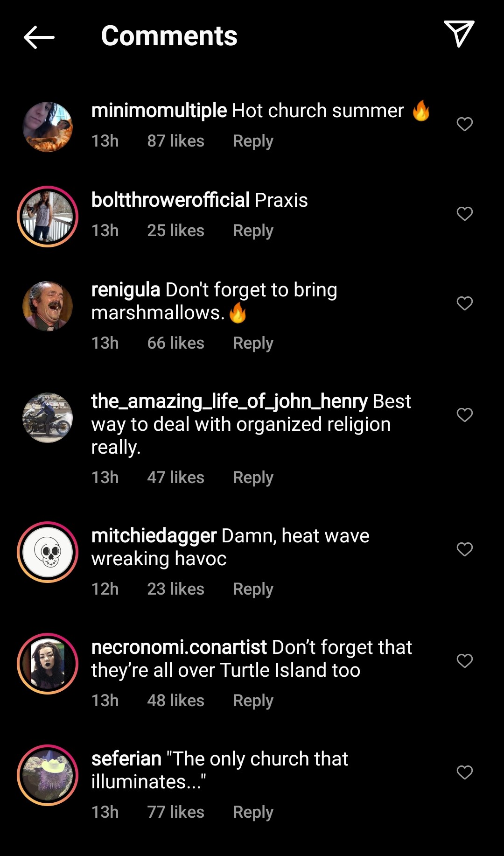Go back using the arrow icon
The image size is (504, 856).
[x=39, y=37]
